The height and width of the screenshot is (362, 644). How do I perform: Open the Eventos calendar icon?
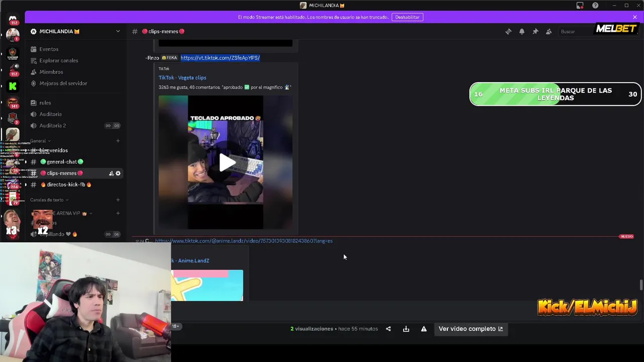coord(33,49)
